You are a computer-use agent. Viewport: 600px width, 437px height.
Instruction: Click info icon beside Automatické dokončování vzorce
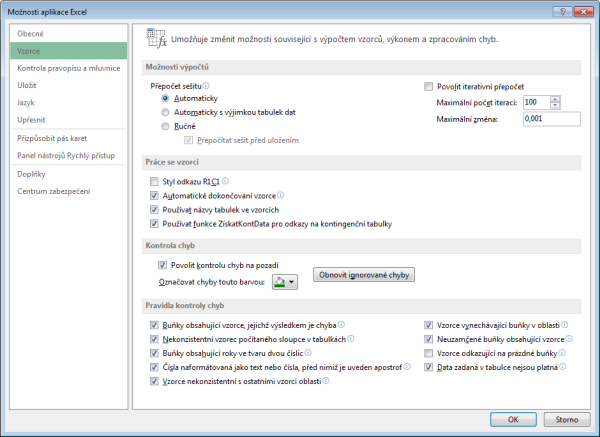click(280, 195)
